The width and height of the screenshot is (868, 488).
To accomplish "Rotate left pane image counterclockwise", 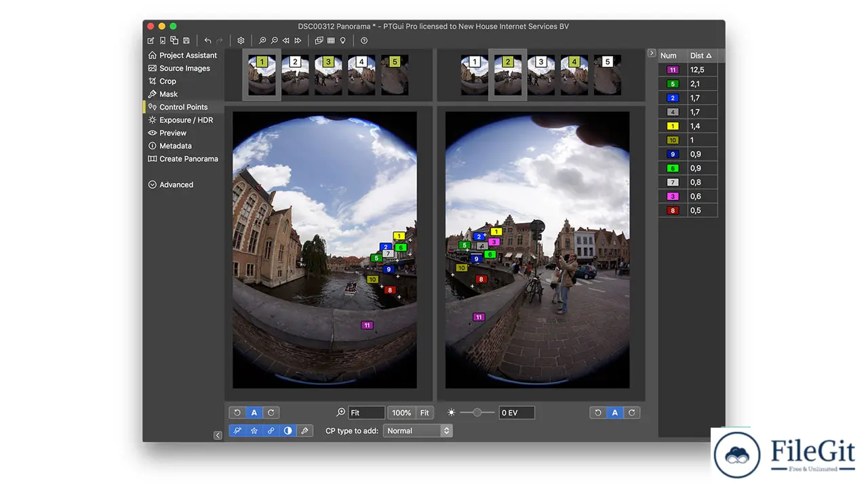I will pos(237,412).
